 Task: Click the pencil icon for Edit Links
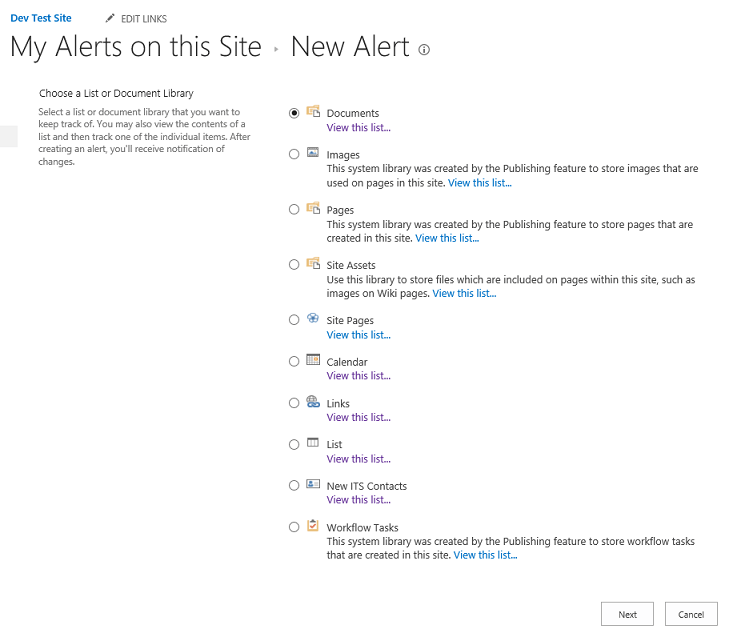click(110, 18)
